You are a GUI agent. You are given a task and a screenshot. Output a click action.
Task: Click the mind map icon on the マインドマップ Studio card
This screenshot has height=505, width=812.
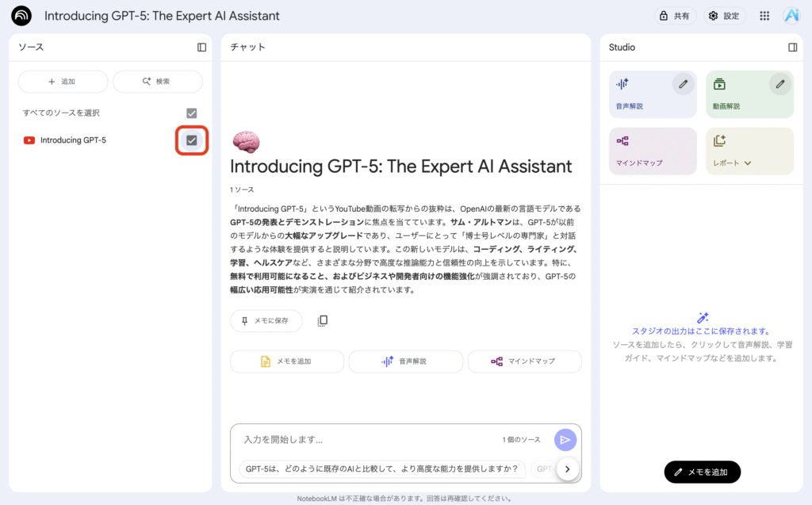point(622,141)
